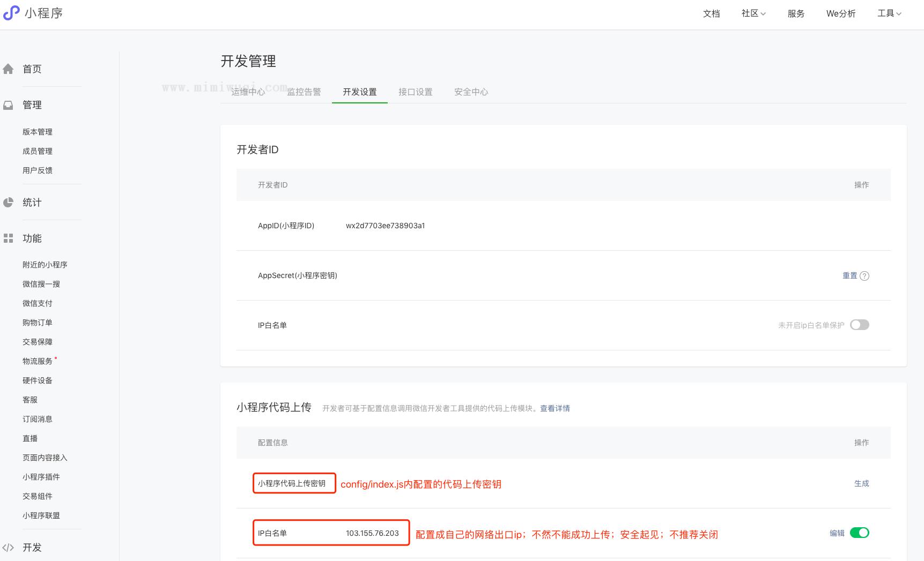The image size is (924, 561).
Task: Click the pie chart icon beside 统计
Action: [x=8, y=203]
